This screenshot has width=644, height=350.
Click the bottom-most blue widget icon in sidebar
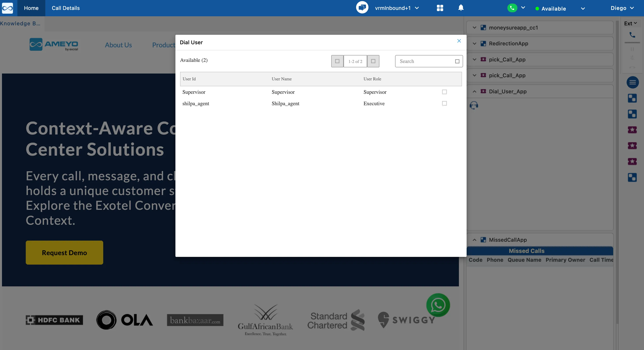coord(632,177)
